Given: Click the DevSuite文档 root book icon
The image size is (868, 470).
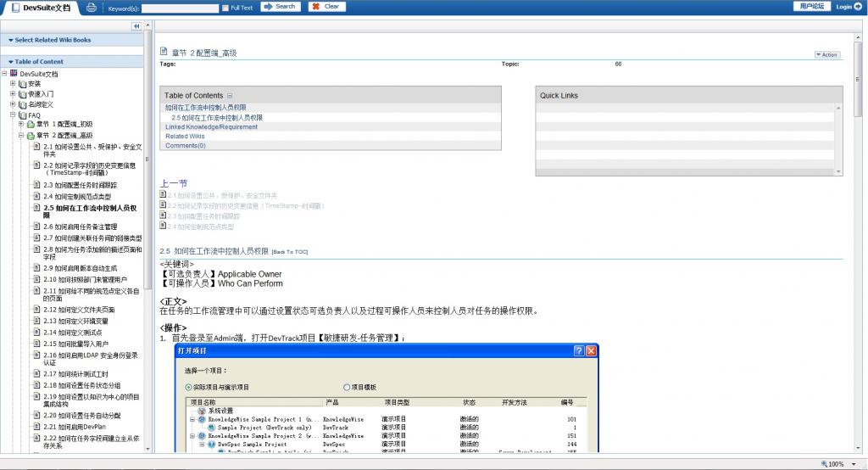Looking at the screenshot, I should tap(14, 74).
